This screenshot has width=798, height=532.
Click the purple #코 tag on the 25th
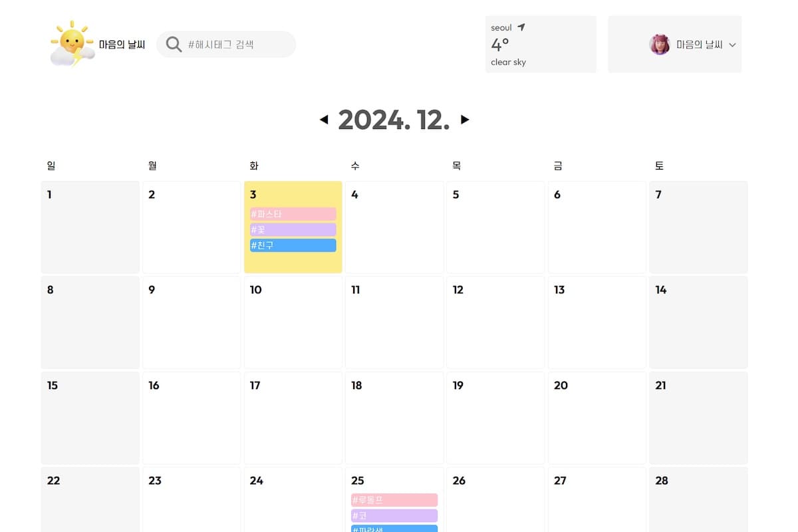point(394,515)
